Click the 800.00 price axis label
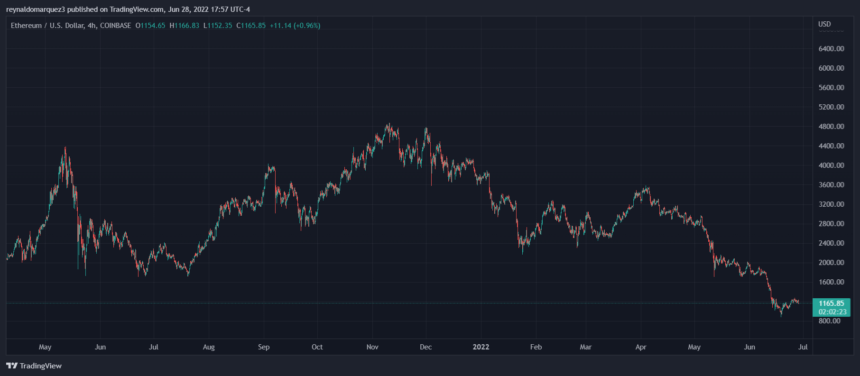 tap(829, 321)
